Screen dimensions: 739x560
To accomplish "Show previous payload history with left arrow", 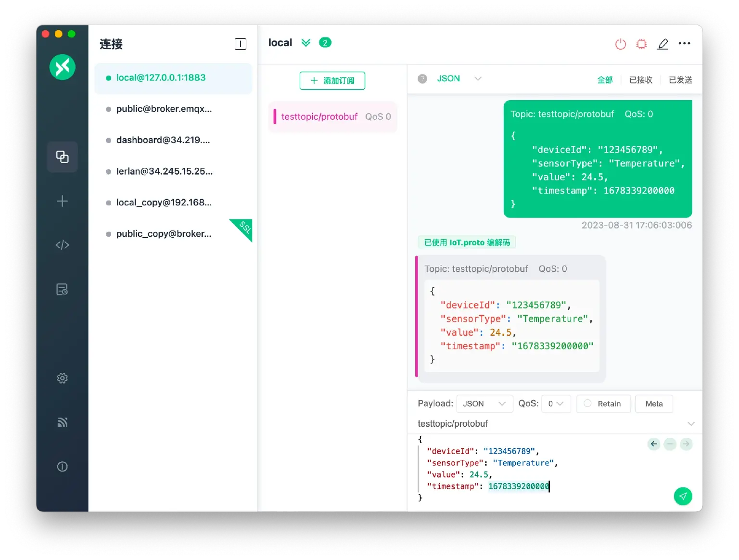I will coord(653,444).
